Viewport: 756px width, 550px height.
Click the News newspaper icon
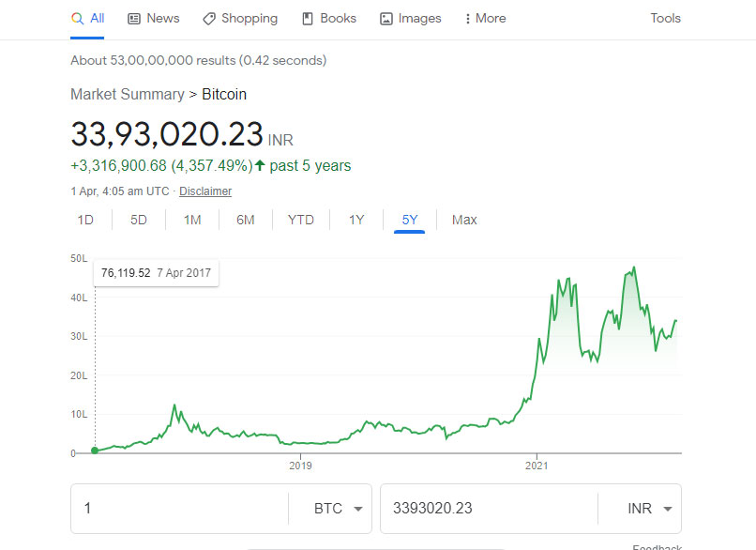(x=133, y=19)
